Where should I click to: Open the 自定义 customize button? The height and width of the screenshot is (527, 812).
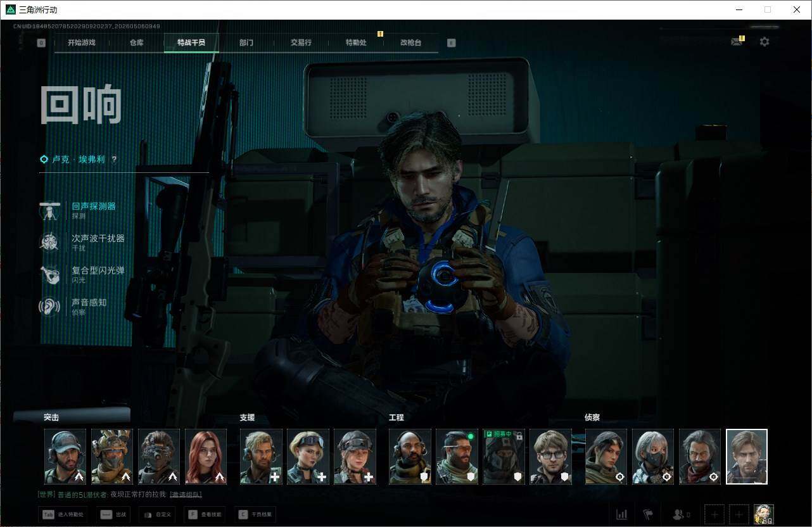coord(157,514)
